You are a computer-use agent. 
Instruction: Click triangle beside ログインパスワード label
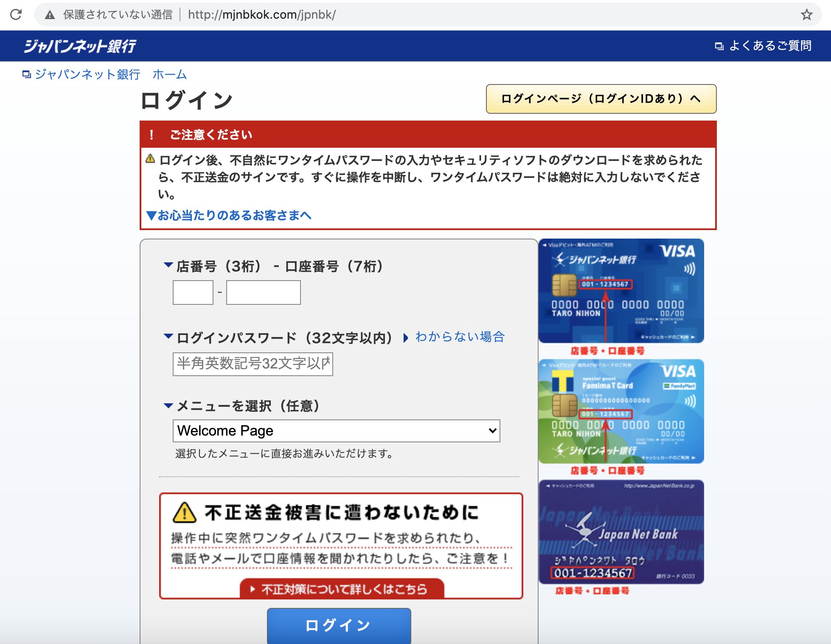coord(168,337)
